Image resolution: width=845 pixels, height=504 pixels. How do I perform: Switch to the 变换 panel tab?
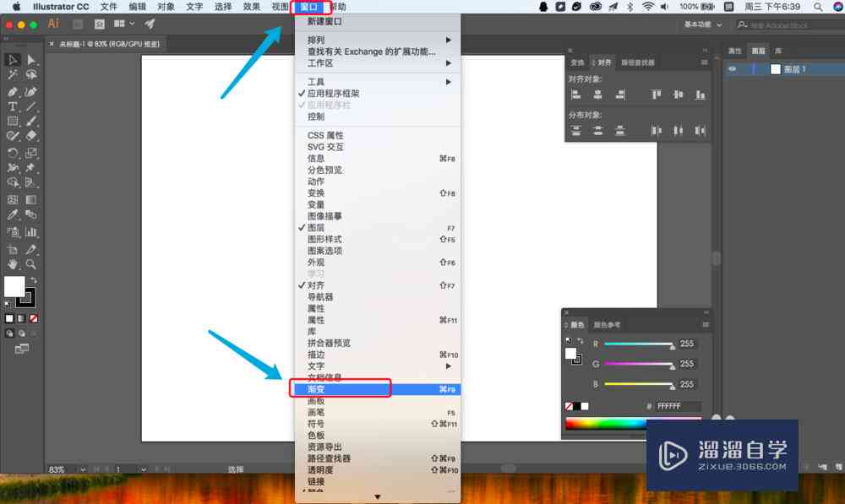[577, 62]
